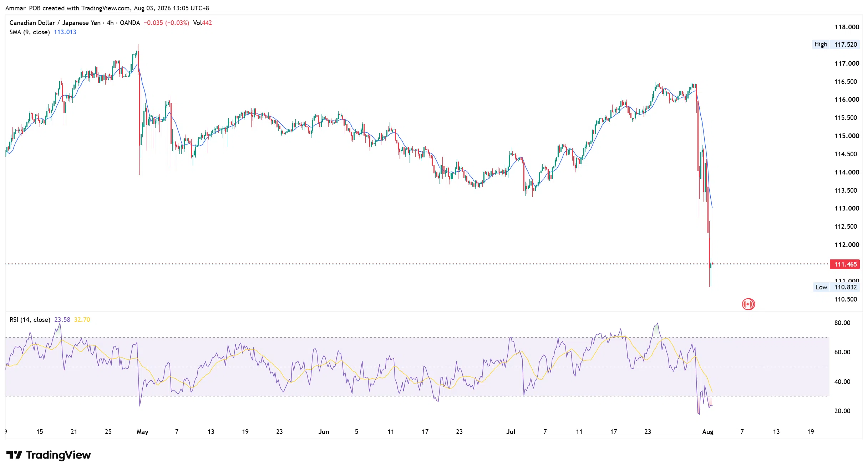Click the 60.00 RSI axis label
Image resolution: width=868 pixels, height=471 pixels.
842,352
